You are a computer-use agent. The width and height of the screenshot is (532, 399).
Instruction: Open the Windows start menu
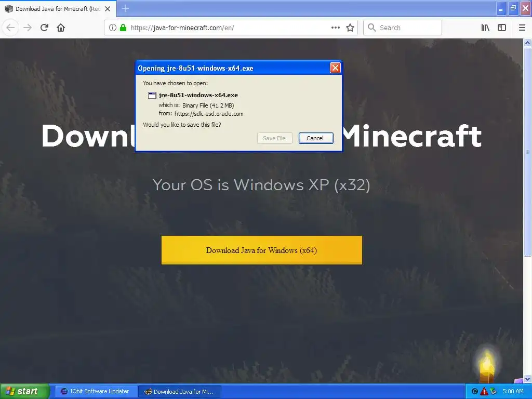coord(24,391)
